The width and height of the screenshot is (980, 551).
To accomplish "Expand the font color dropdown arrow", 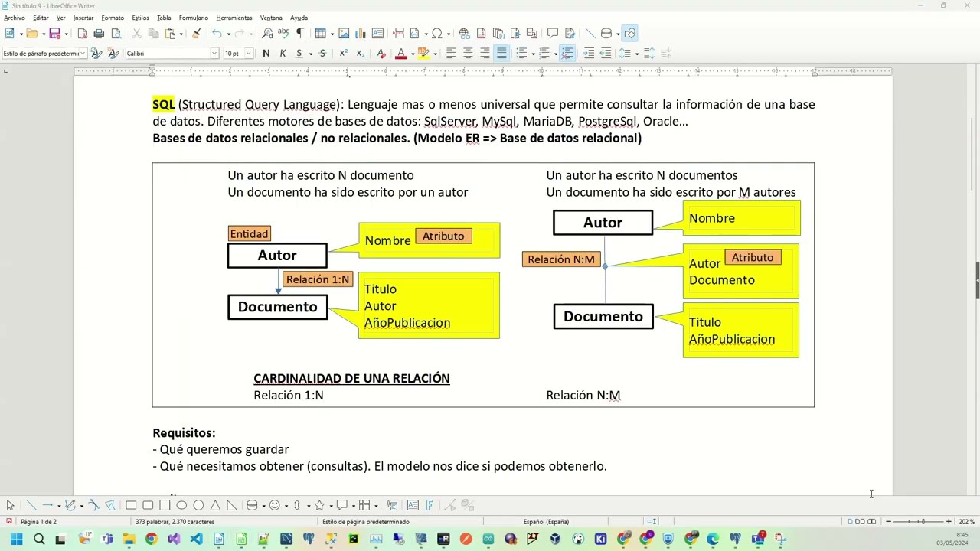I will tap(412, 54).
